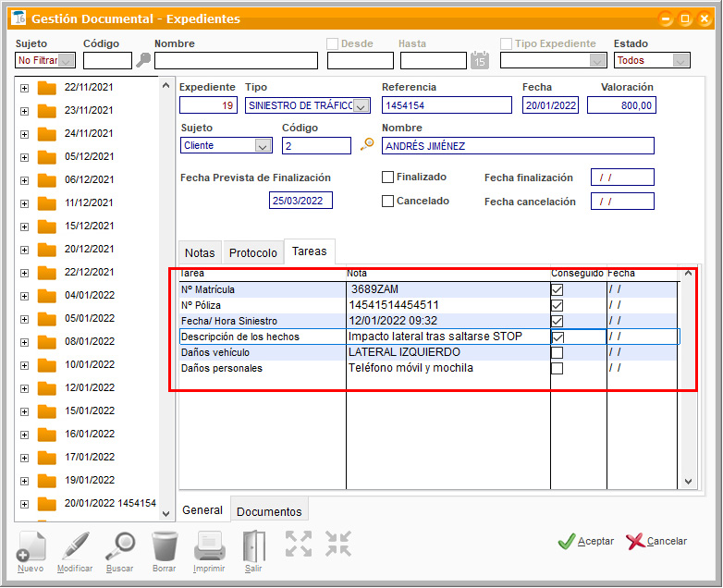The width and height of the screenshot is (723, 588).
Task: Open the Sujeto 'Cliente' dropdown
Action: [263, 146]
